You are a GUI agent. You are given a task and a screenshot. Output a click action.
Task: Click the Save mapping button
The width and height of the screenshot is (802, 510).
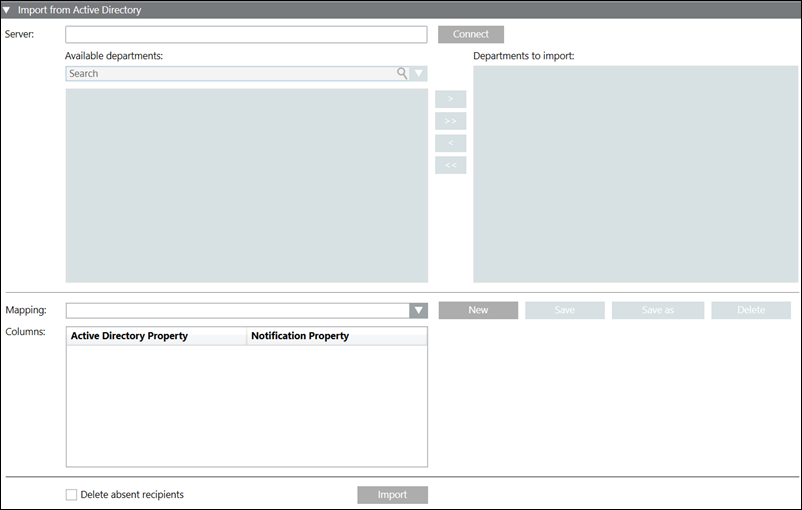point(565,310)
